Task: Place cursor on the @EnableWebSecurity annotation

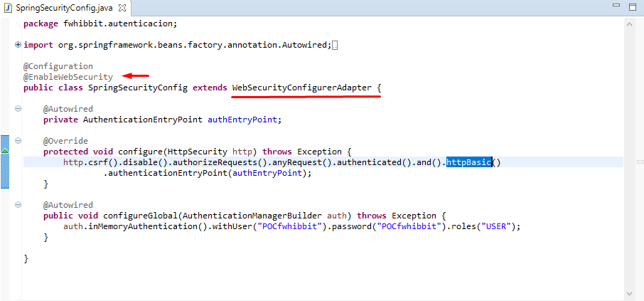Action: point(68,77)
